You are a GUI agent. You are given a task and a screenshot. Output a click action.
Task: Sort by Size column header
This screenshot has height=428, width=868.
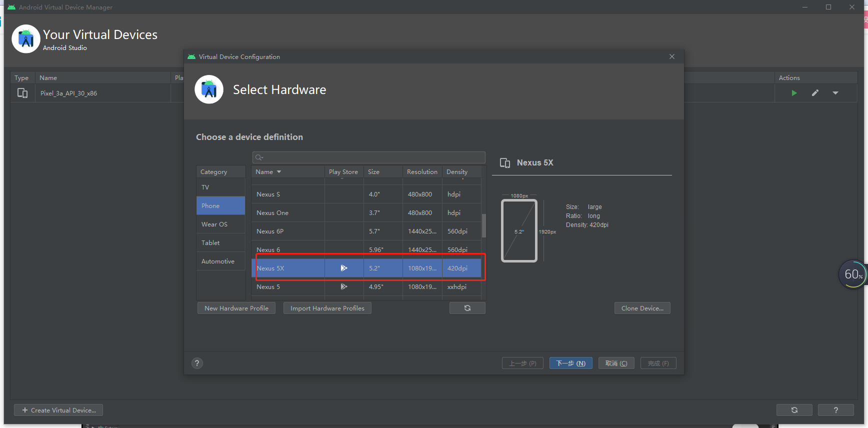tap(383, 172)
